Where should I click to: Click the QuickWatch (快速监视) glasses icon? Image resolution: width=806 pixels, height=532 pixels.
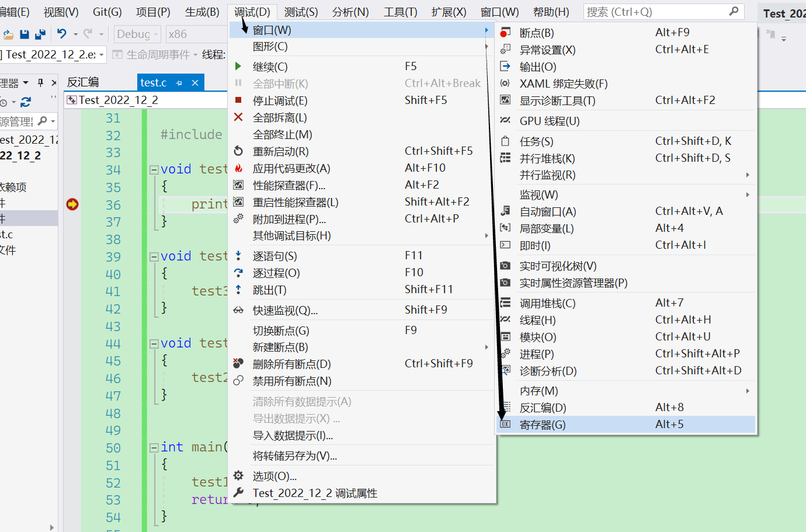tap(238, 310)
